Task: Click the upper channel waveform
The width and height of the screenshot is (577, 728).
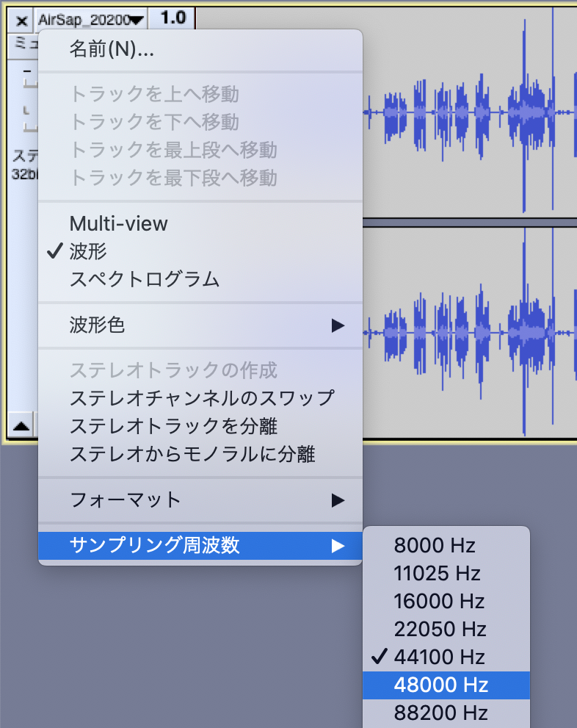Action: [x=469, y=112]
